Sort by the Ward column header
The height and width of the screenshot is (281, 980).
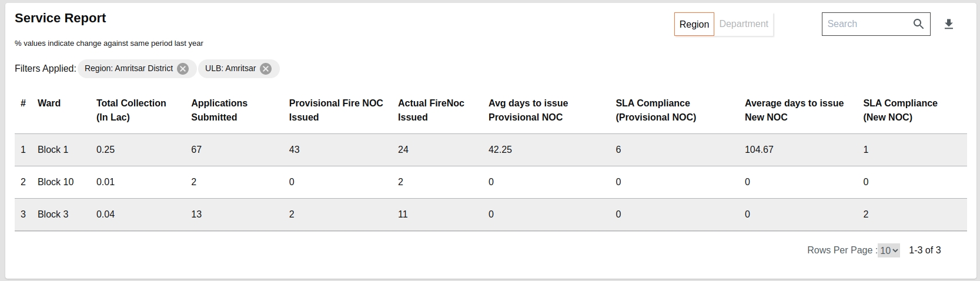[x=49, y=103]
